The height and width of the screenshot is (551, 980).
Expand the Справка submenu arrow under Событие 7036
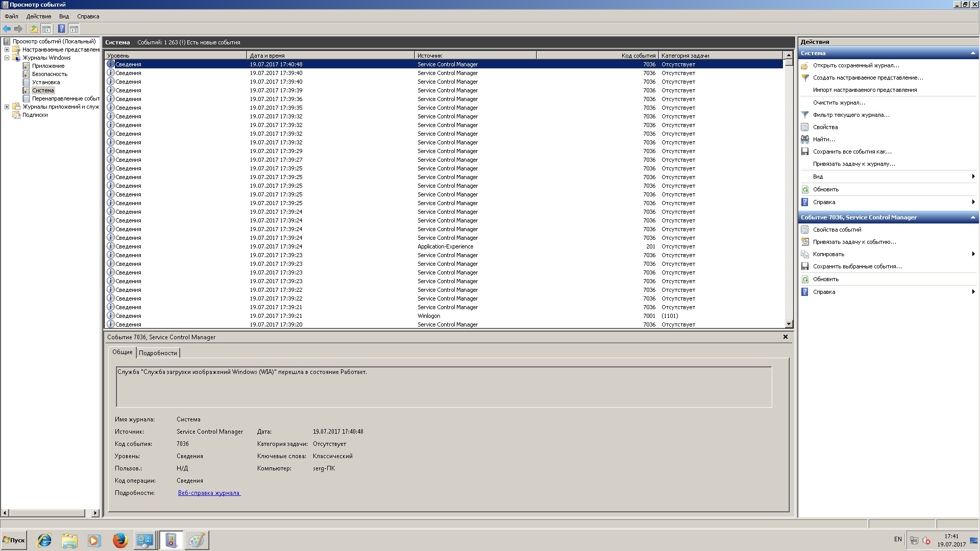(x=973, y=292)
